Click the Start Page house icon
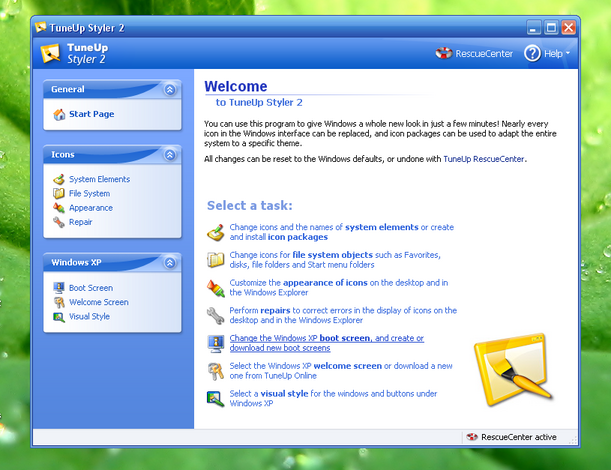The width and height of the screenshot is (611, 470). (x=59, y=114)
